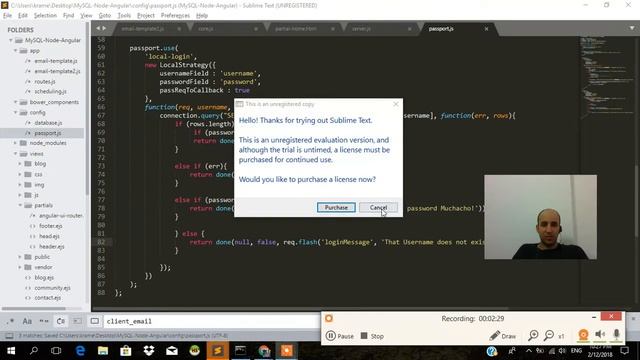Open the Tools menu
The image size is (640, 360).
coord(124,16)
